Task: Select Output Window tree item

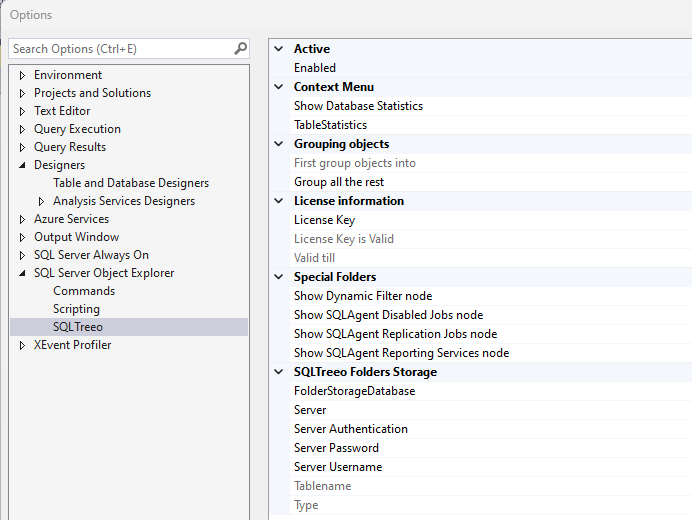Action: 77,237
